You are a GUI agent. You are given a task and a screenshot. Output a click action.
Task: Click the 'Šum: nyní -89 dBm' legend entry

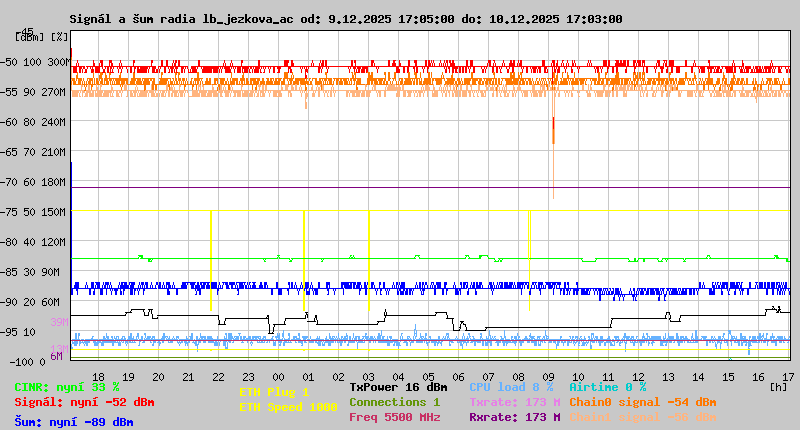(74, 422)
